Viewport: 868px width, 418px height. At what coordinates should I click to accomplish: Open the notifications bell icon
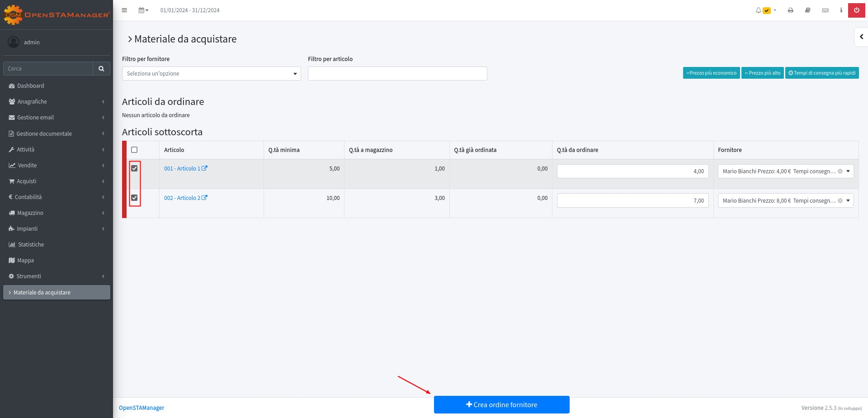(758, 10)
